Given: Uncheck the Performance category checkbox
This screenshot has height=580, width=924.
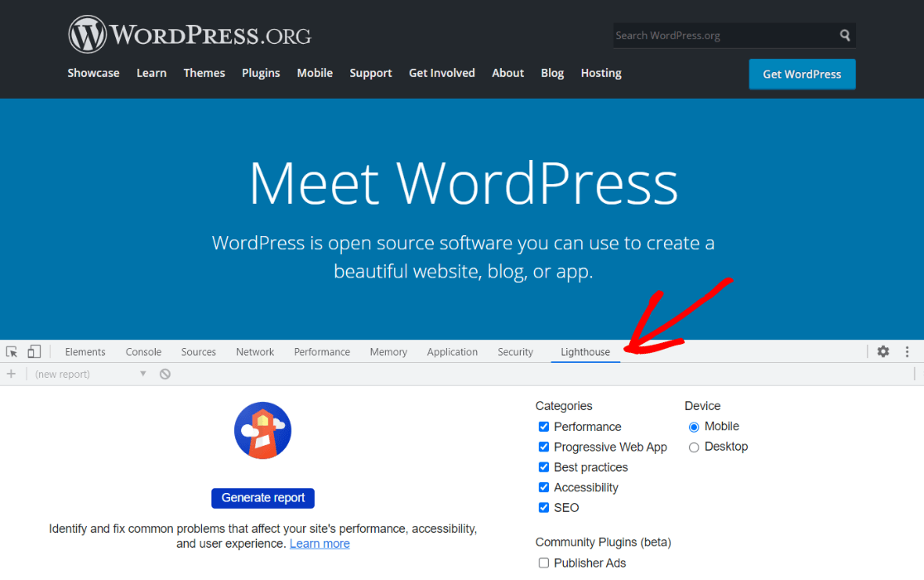Looking at the screenshot, I should (x=544, y=427).
